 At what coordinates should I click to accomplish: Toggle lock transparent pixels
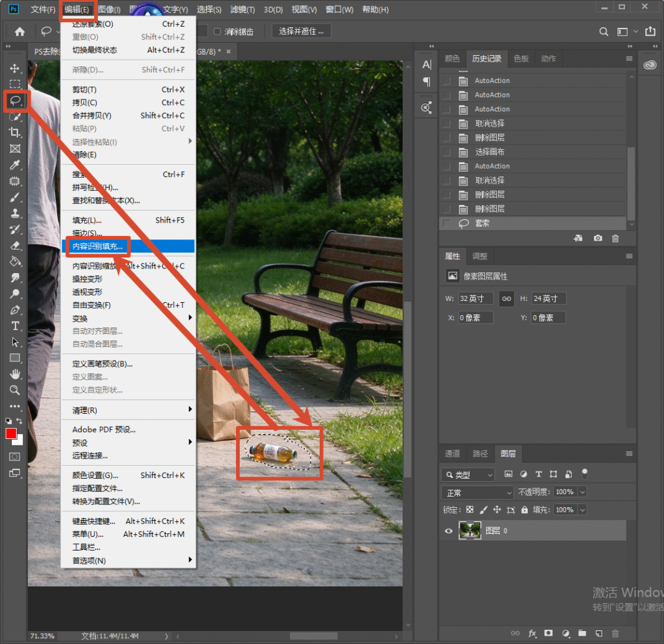(470, 510)
